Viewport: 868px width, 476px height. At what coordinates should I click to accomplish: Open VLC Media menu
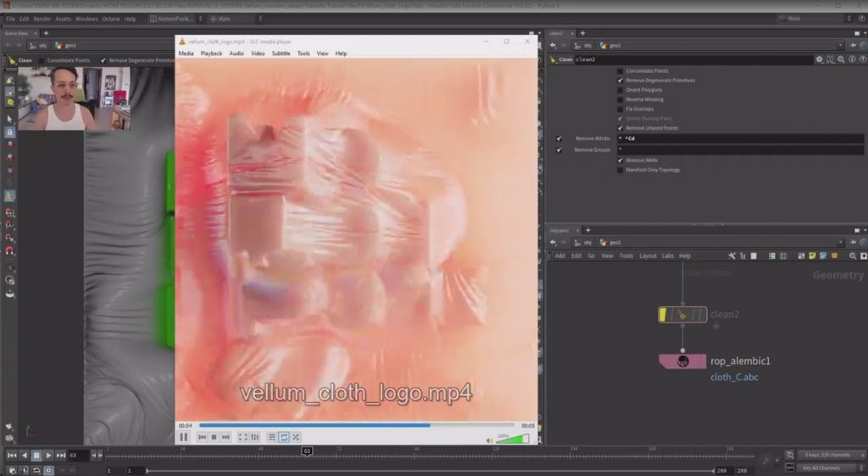point(186,53)
